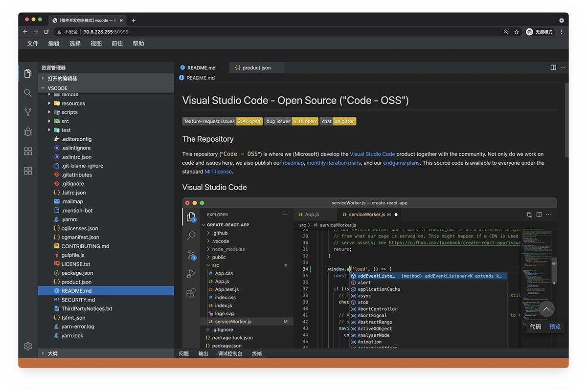
Task: Bookmark page with the star icon
Action: click(517, 32)
